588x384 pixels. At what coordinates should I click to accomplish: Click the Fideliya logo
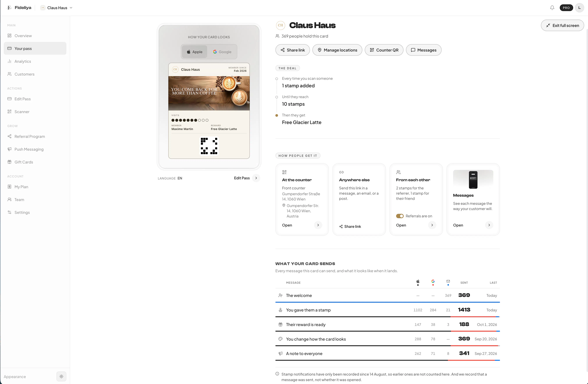pyautogui.click(x=19, y=8)
